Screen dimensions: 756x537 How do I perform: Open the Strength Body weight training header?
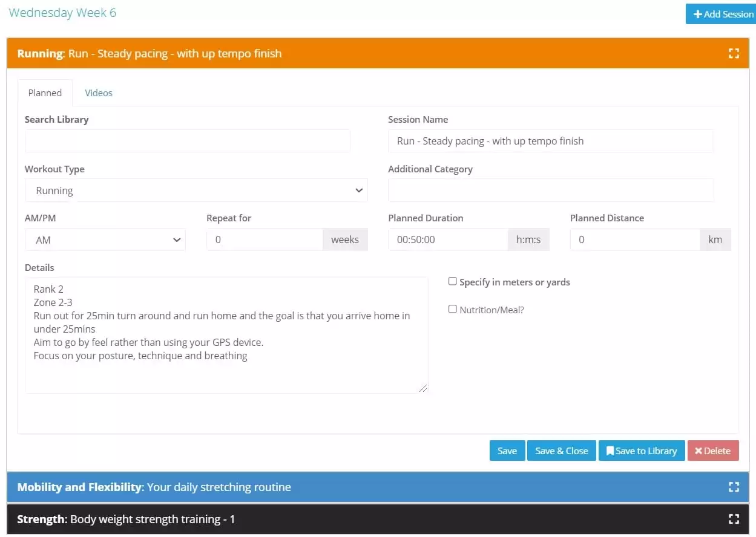[378, 519]
